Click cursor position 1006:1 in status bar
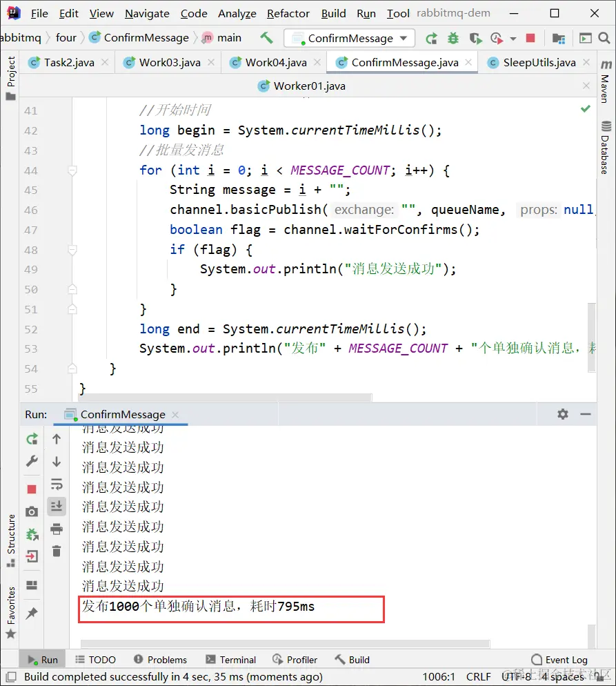The image size is (616, 686). (x=439, y=677)
